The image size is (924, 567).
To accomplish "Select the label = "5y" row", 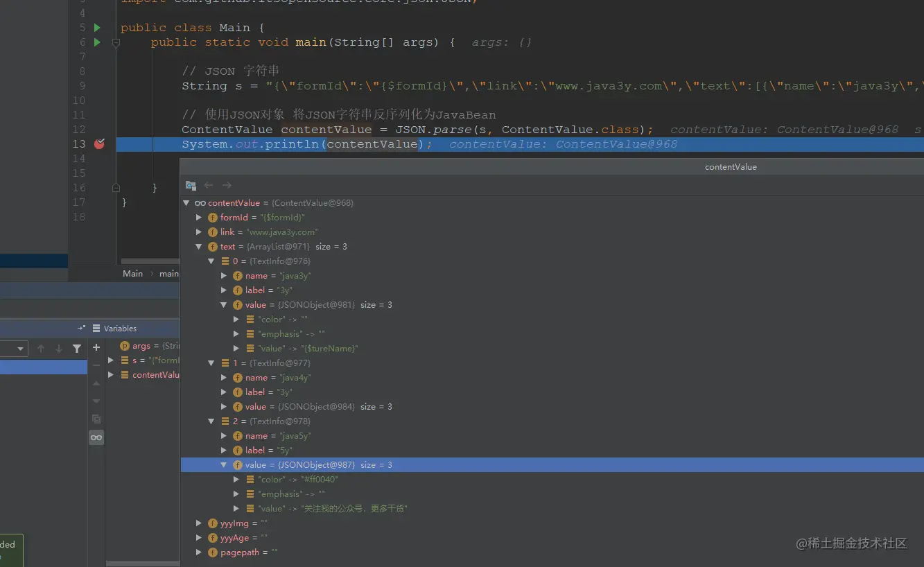I will pos(552,451).
